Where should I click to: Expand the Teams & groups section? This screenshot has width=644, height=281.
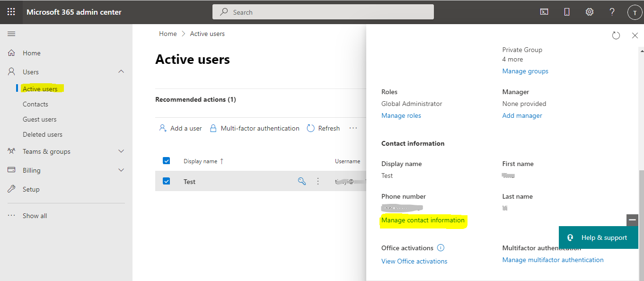121,151
